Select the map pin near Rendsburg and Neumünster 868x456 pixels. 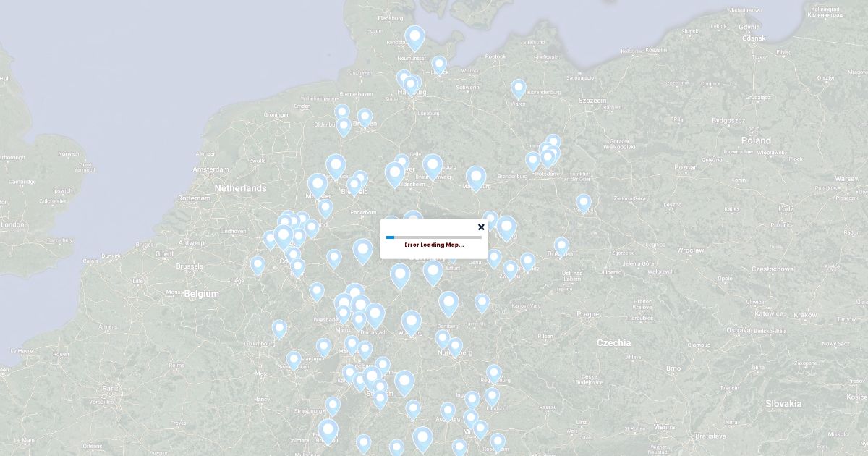[x=414, y=38]
